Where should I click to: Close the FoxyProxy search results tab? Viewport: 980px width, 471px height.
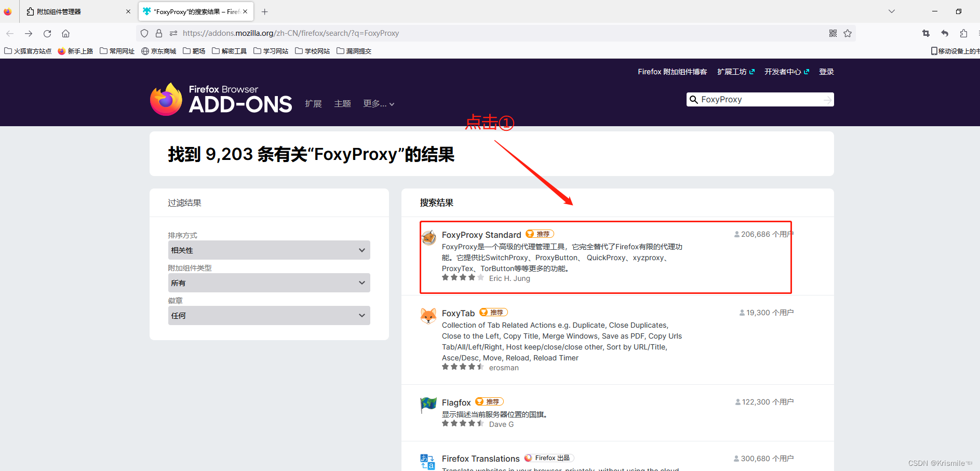pos(245,11)
